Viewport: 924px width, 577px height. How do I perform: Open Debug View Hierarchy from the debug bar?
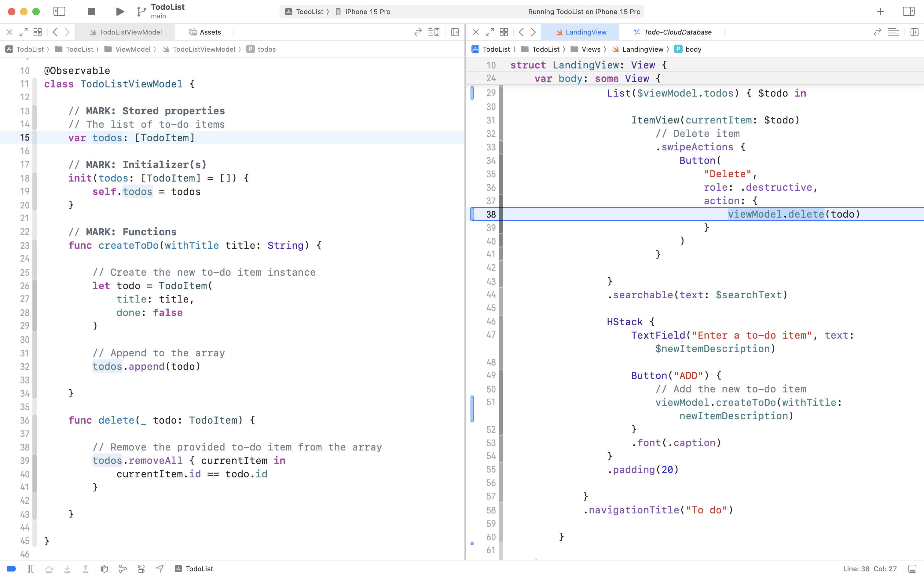pos(104,569)
